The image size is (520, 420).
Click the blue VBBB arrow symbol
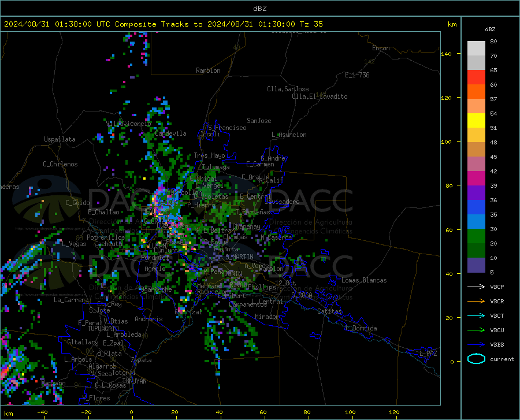pyautogui.click(x=476, y=345)
